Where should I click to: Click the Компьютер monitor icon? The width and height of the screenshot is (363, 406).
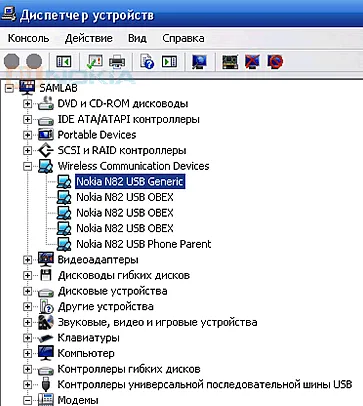coord(46,353)
